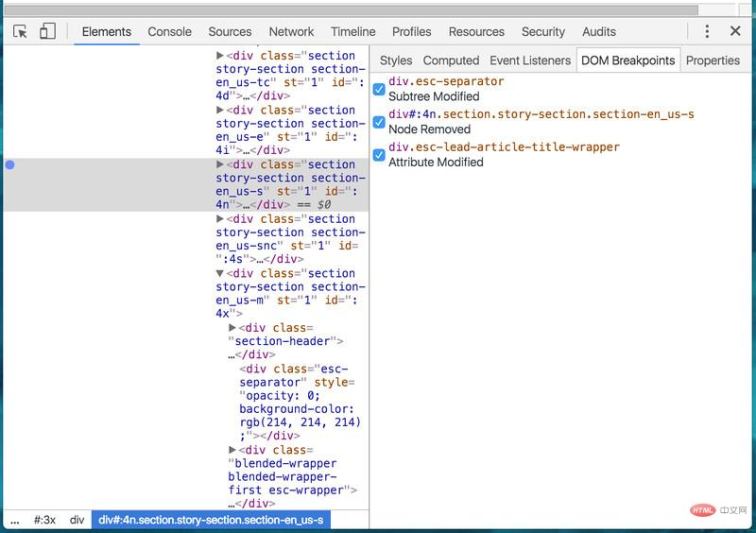Toggle the device toolbar icon
The height and width of the screenshot is (533, 756).
coord(47,31)
